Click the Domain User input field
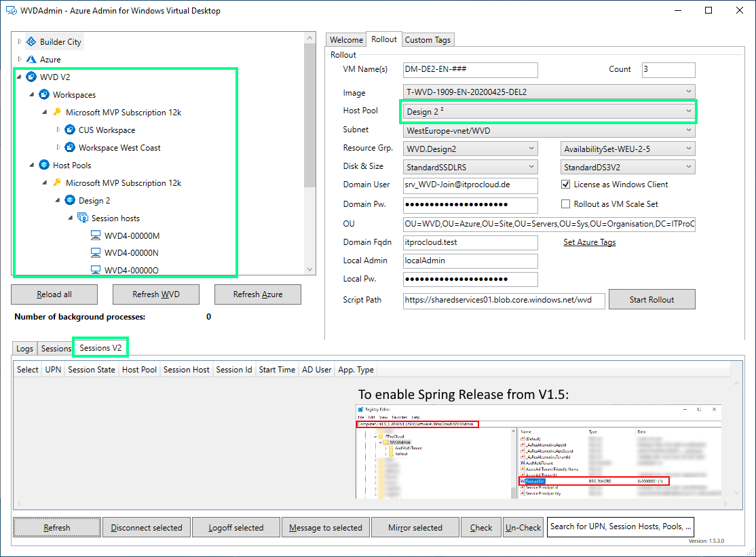Viewport: 756px width, 557px height. pyautogui.click(x=470, y=185)
